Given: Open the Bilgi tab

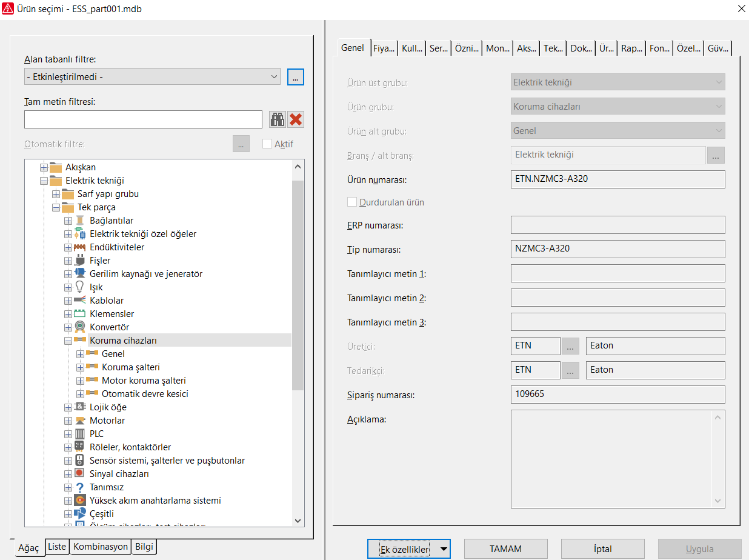Looking at the screenshot, I should pos(144,547).
